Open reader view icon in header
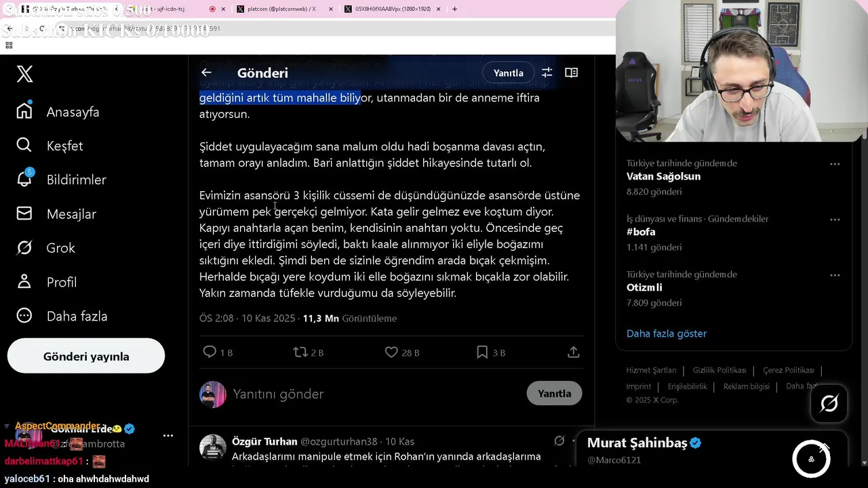 click(572, 73)
